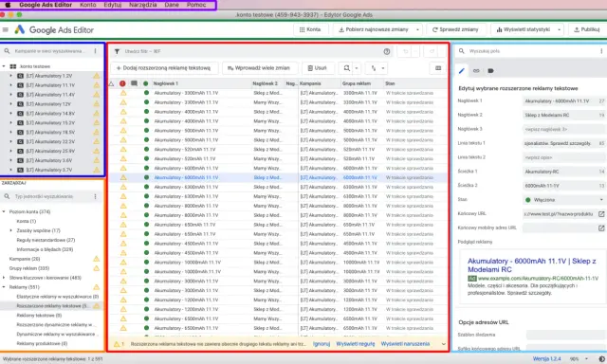Open Wyświetl statystyki dropdown arrow
Viewport: 607px width, 364px height.
coord(559,29)
